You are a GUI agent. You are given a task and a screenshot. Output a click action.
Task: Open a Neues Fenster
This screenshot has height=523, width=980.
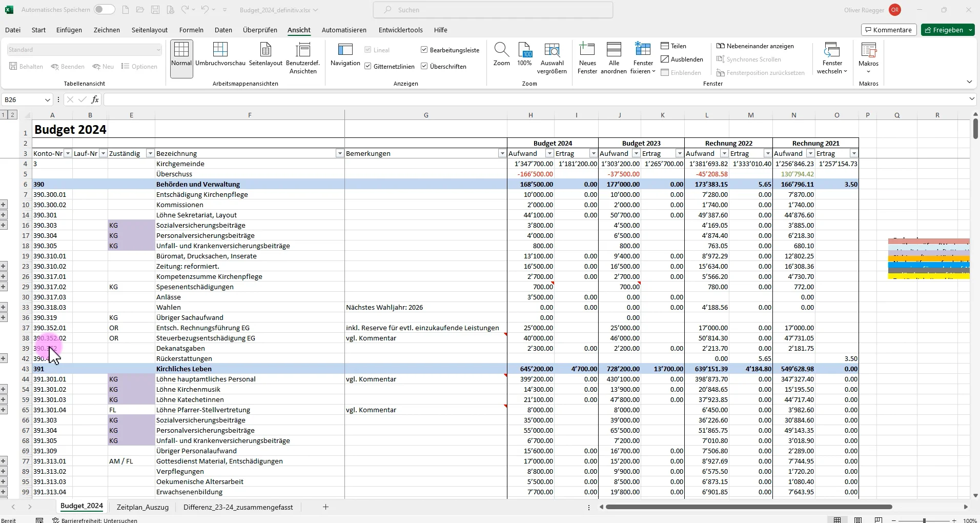pos(587,58)
